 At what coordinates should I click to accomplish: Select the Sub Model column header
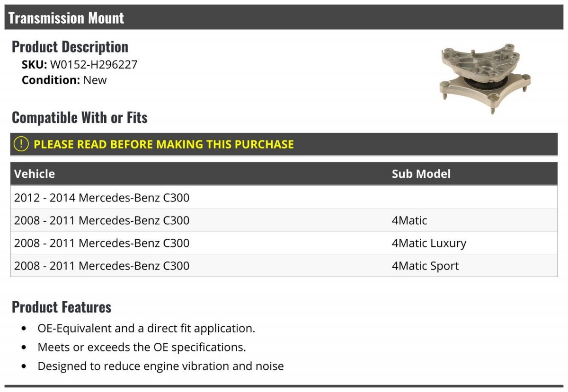pyautogui.click(x=421, y=174)
